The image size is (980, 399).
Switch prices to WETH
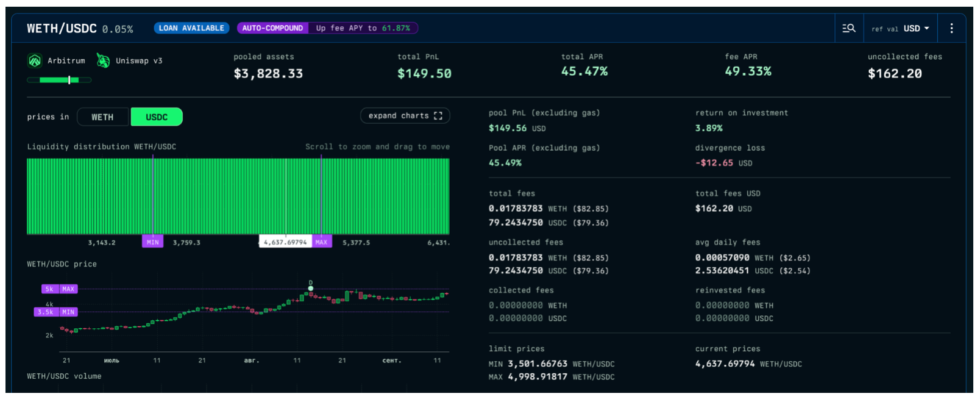(x=103, y=117)
